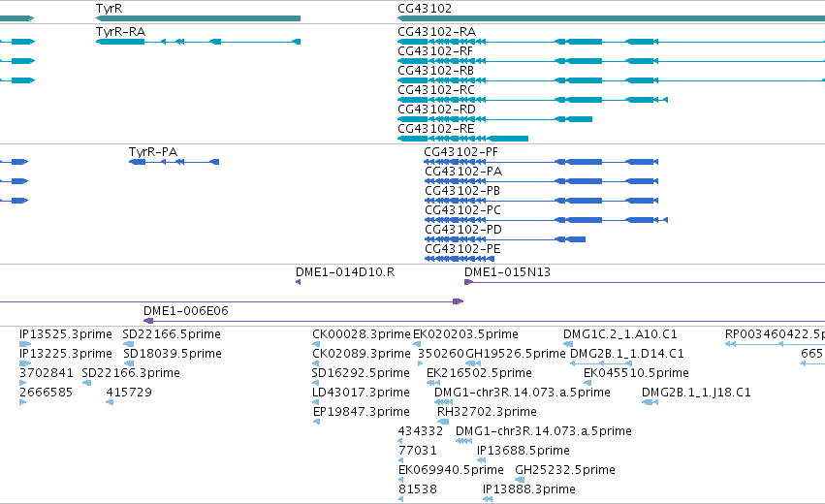Click the CG43102-RE transcript label
825x504 pixels.
coord(435,129)
